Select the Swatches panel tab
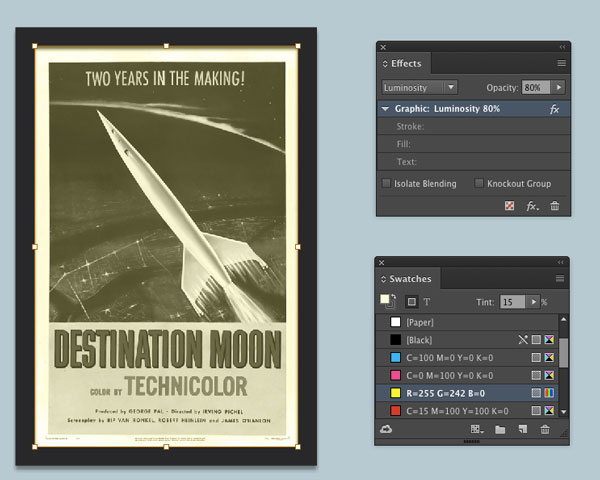This screenshot has width=600, height=480. point(407,279)
